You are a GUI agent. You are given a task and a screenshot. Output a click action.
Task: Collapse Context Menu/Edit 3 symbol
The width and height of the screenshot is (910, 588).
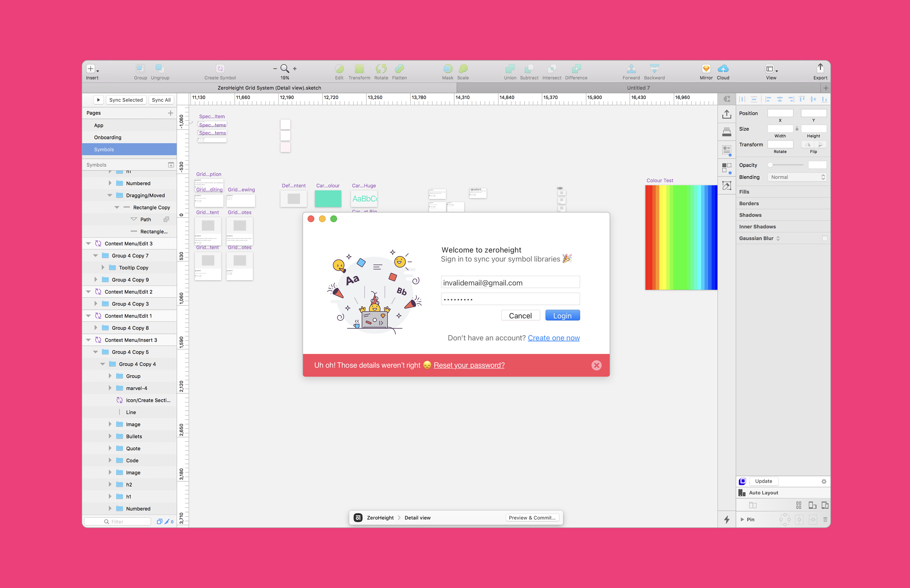coord(88,244)
